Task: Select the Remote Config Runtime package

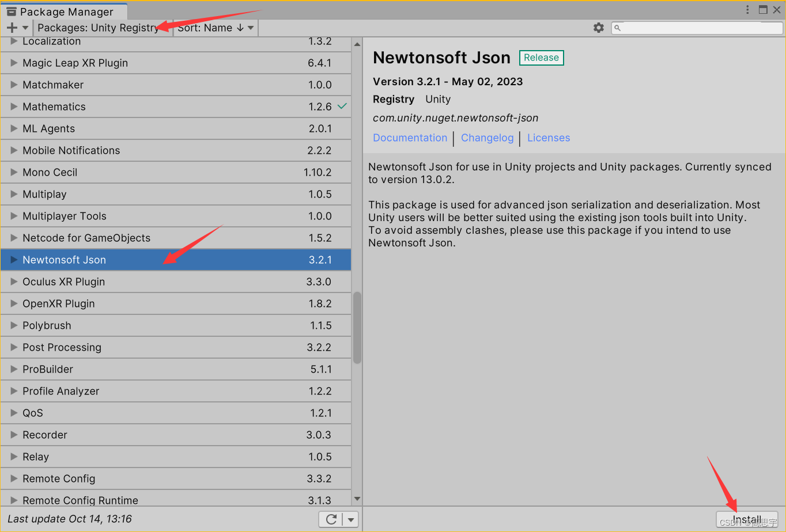Action: [176, 499]
